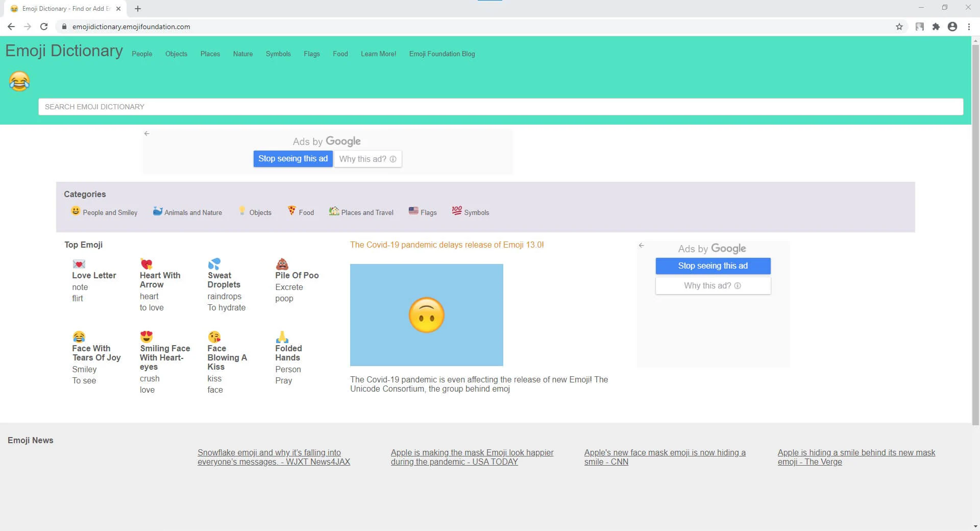This screenshot has width=980, height=531.
Task: Open the People and Smiley category link
Action: 110,212
